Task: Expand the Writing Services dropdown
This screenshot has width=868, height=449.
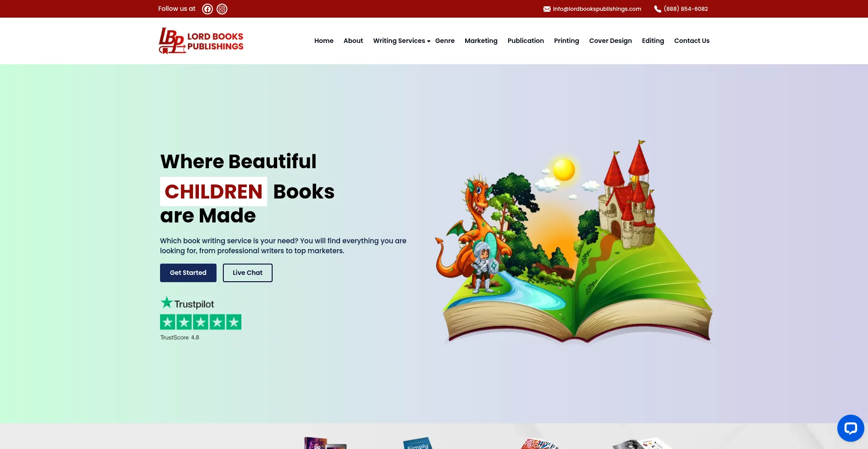Action: 401,41
